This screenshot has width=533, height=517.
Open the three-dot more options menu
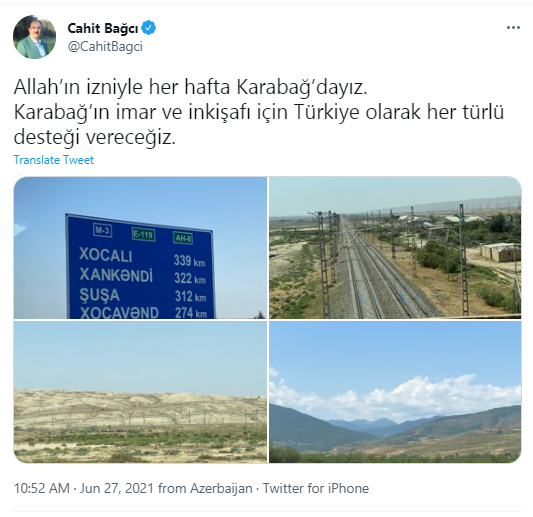tap(513, 28)
